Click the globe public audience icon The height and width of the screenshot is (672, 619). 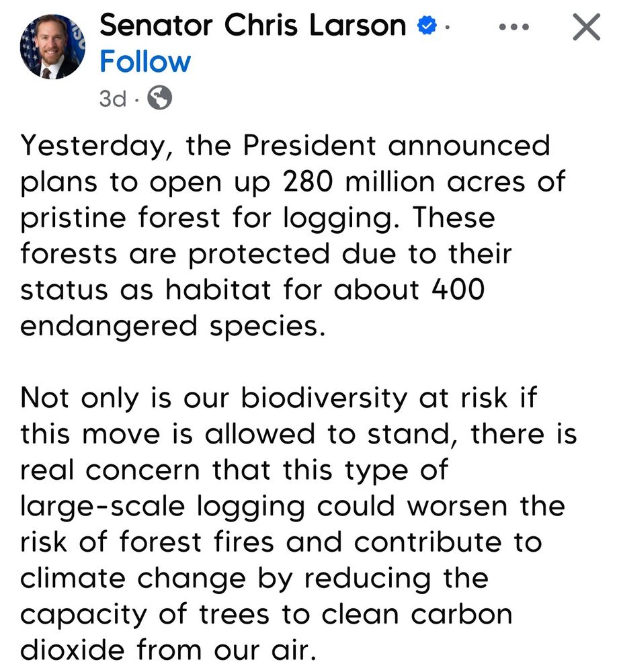[x=159, y=98]
